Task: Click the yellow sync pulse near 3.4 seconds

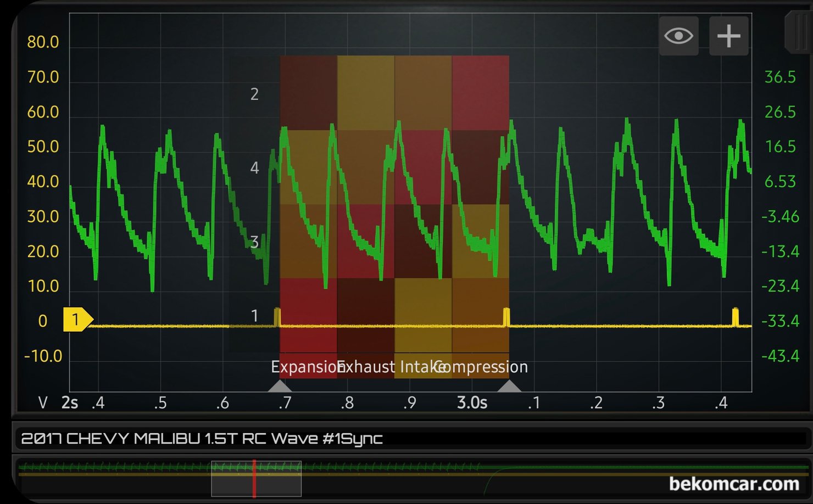Action: coord(735,317)
